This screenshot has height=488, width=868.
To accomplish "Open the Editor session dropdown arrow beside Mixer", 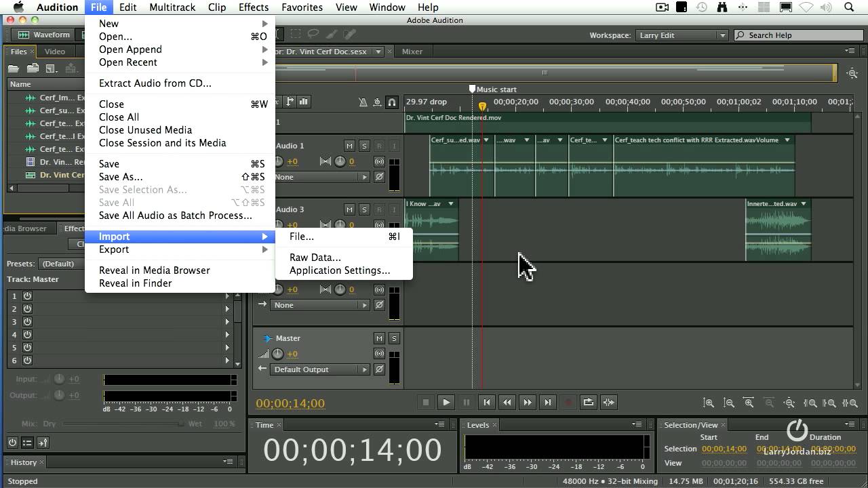I will tap(378, 52).
